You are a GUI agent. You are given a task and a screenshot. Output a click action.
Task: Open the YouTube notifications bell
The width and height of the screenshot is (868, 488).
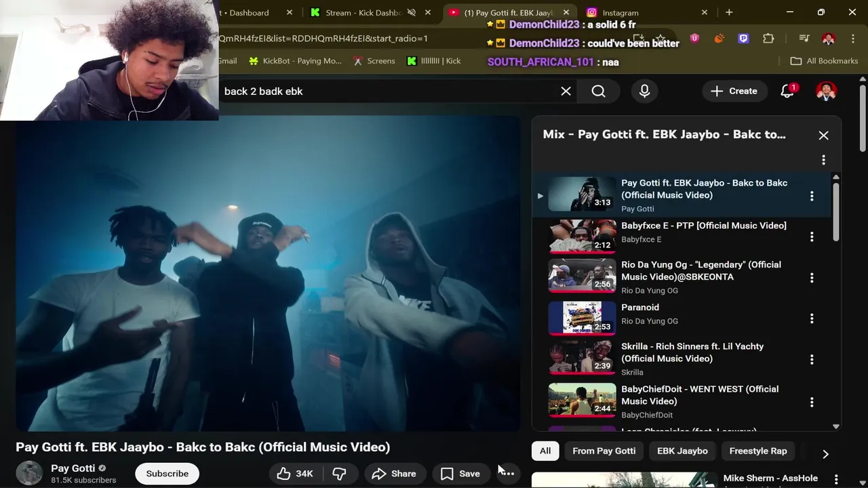(787, 91)
